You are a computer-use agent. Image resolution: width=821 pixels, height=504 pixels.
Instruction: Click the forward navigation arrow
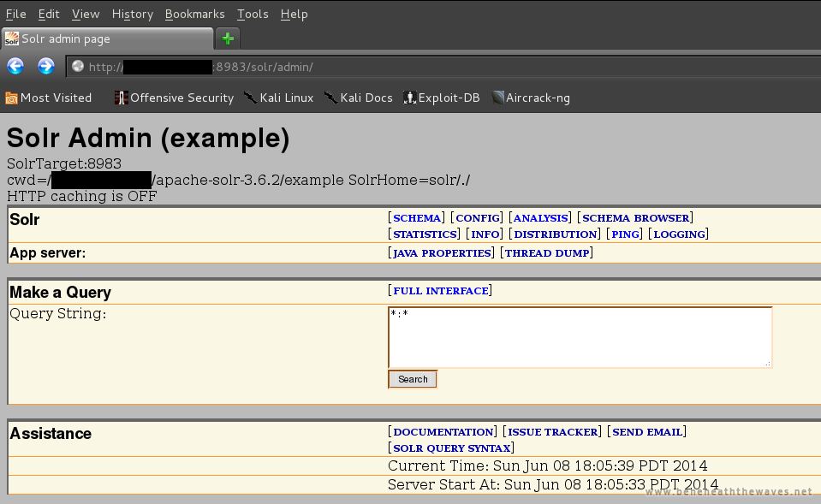(x=45, y=66)
